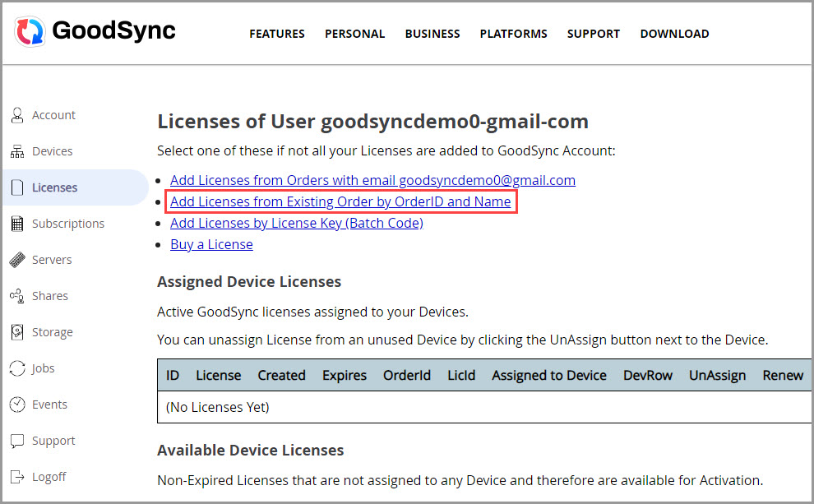Viewport: 814px width, 504px height.
Task: Select the Shares sidebar icon
Action: (x=50, y=295)
